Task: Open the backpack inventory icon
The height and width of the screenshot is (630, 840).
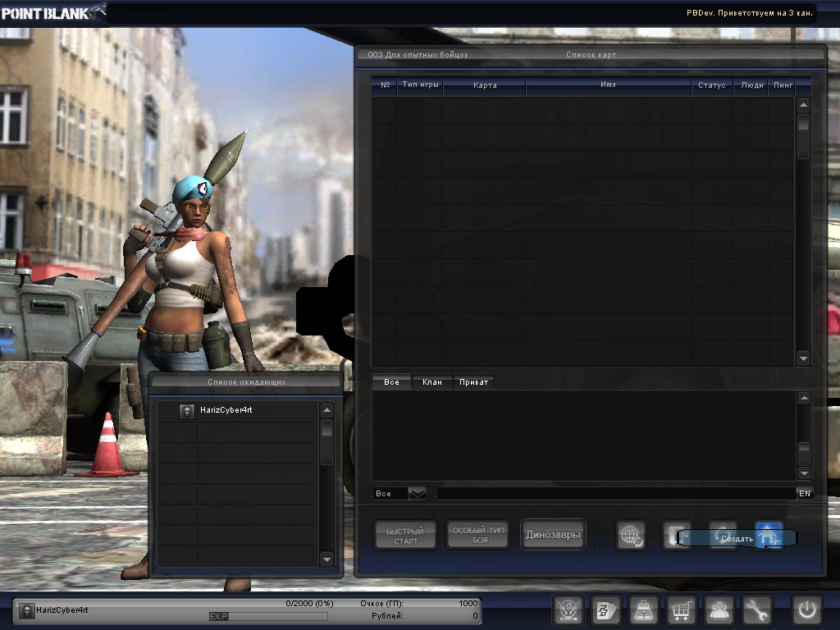Action: 643,609
